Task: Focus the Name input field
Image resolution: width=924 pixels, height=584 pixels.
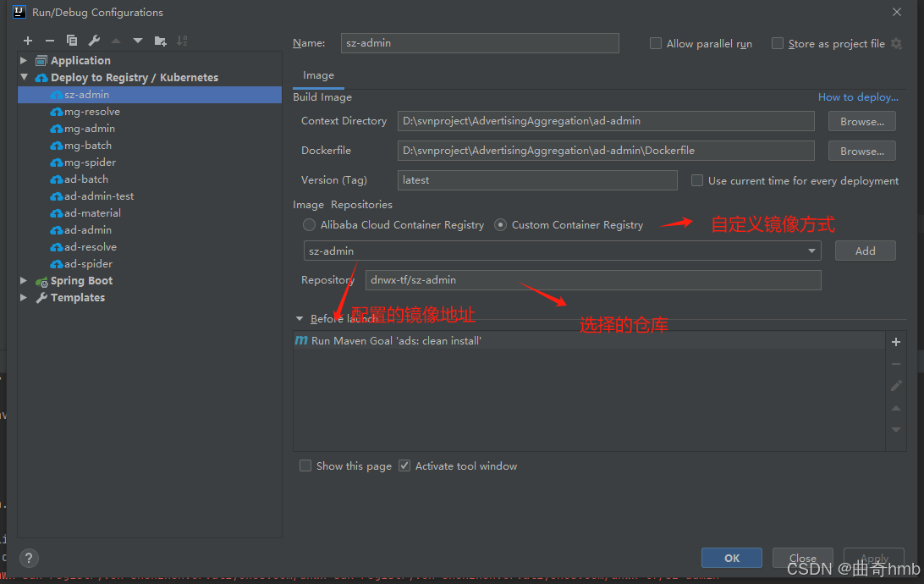Action: 480,43
